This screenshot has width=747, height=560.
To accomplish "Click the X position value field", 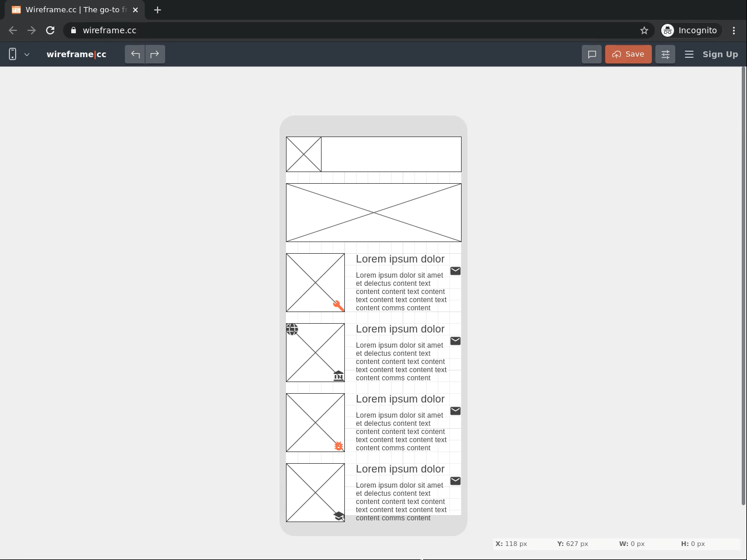I will click(516, 544).
